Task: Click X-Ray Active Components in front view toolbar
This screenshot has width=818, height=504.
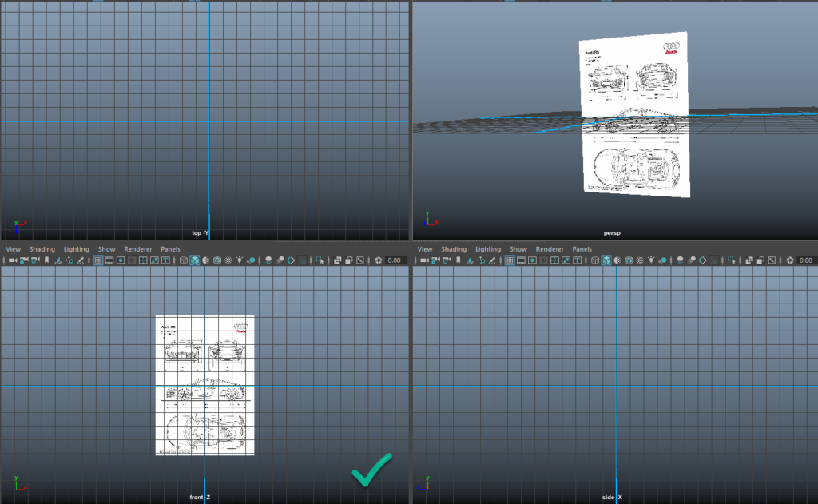Action: [349, 260]
